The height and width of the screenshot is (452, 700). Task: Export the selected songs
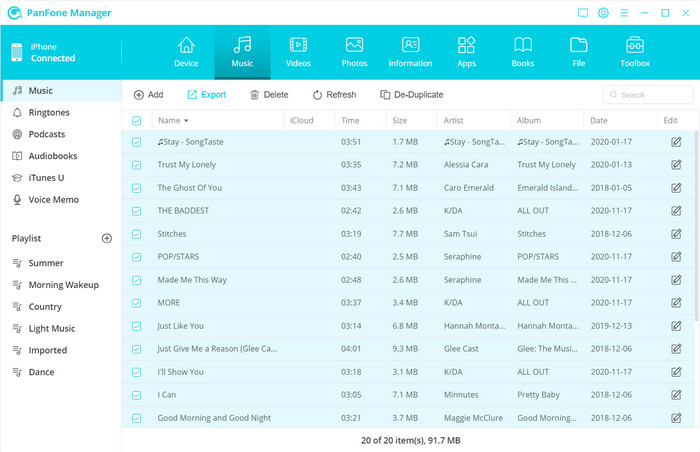[x=206, y=95]
